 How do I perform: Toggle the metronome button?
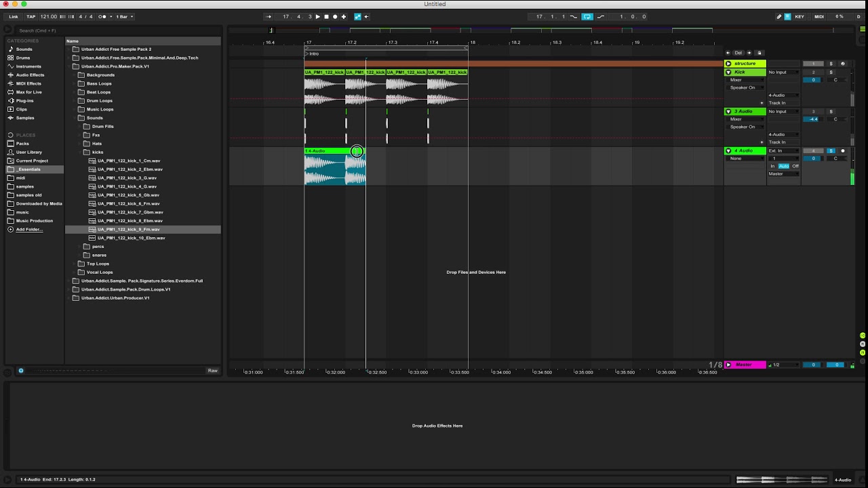[x=103, y=16]
